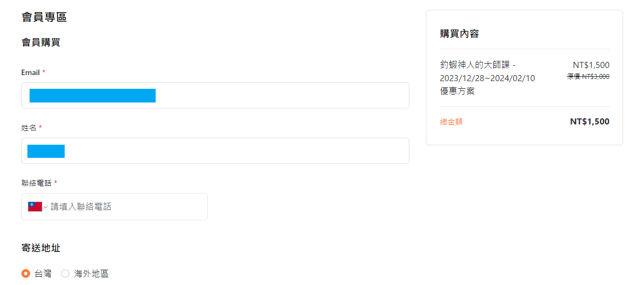Screen dimensions: 644x285
Task: Click the 會員專區 page heading
Action: click(x=44, y=17)
